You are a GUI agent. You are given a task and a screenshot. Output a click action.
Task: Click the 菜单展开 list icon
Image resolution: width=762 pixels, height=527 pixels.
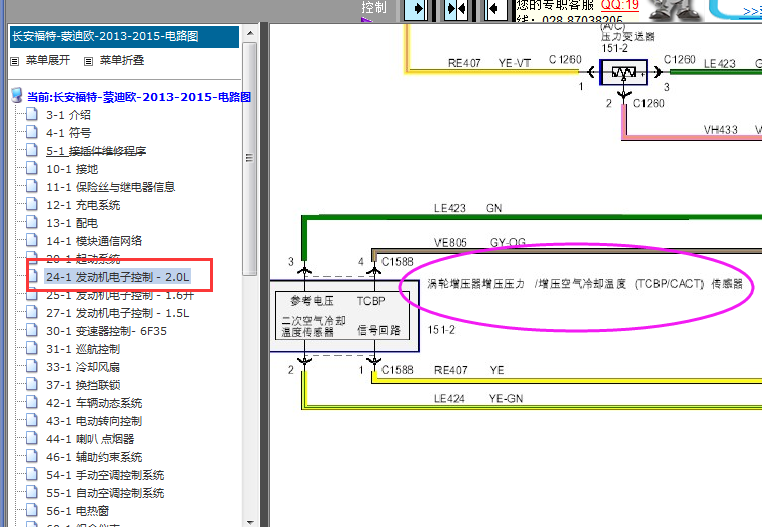(x=15, y=61)
